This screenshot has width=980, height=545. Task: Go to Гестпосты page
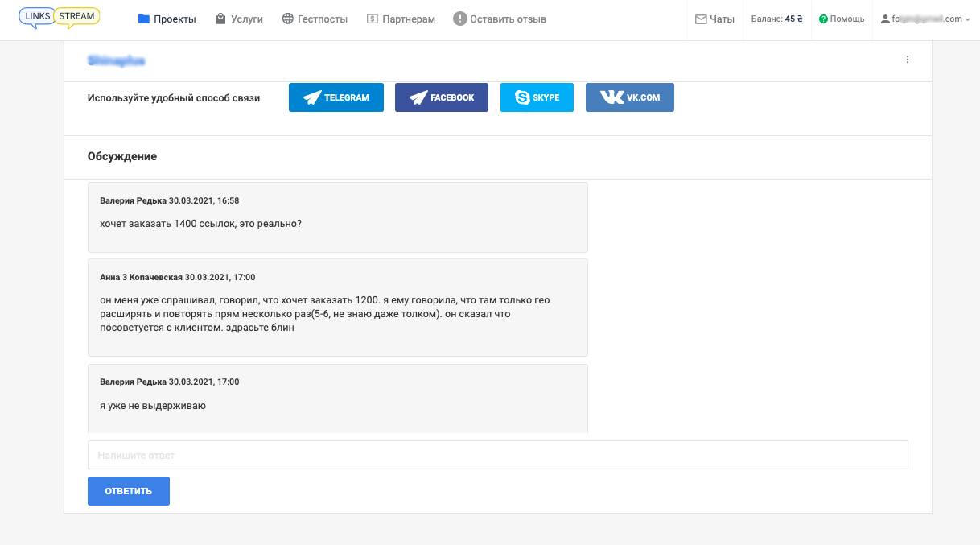tap(315, 19)
